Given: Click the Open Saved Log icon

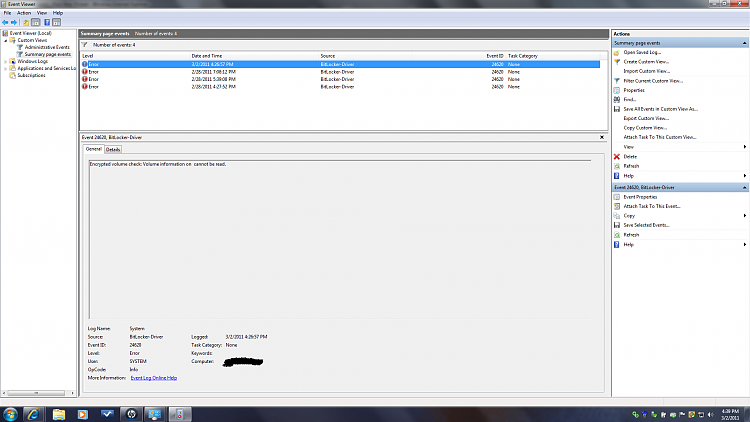Looking at the screenshot, I should tap(617, 53).
